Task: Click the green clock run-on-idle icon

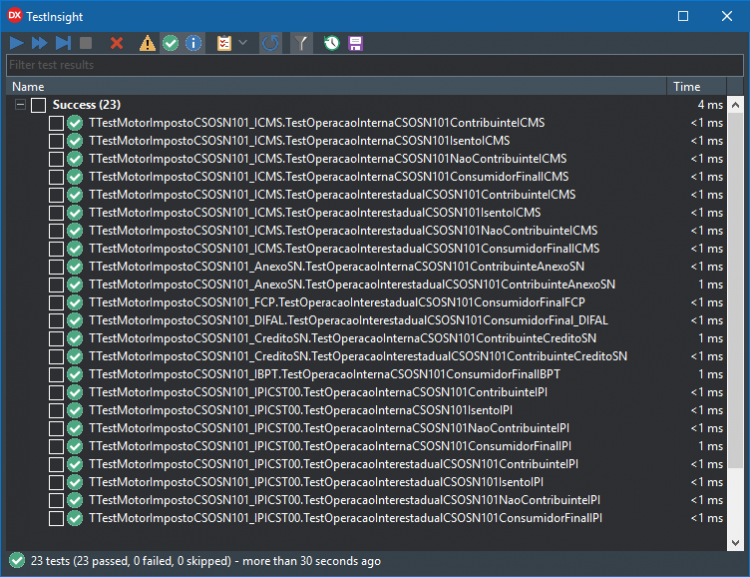Action: pyautogui.click(x=331, y=44)
